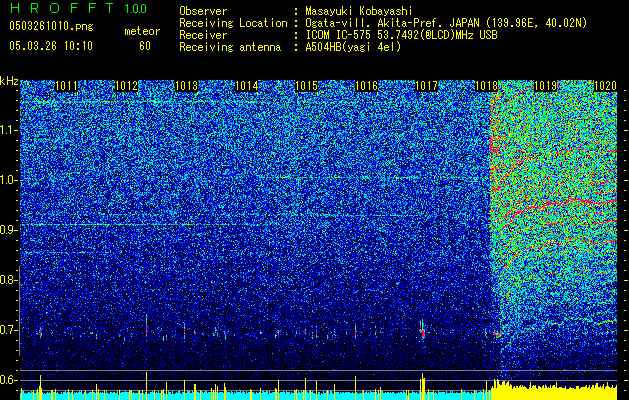629x400 pixels.
Task: Click the 'Receiver' label
Action: click(x=203, y=35)
